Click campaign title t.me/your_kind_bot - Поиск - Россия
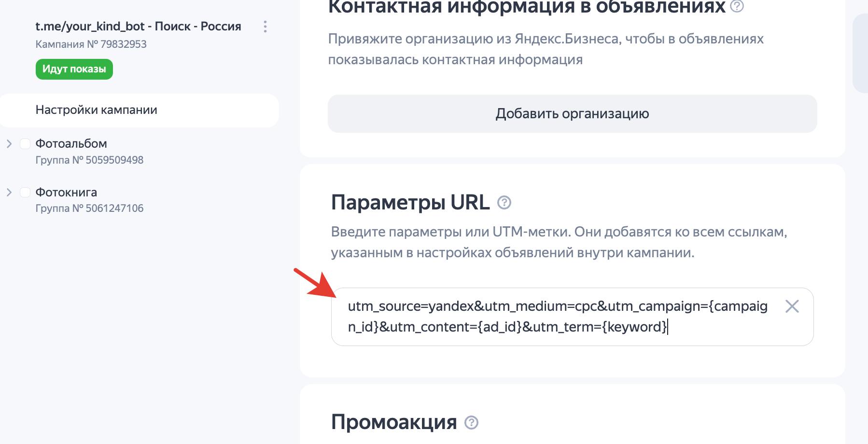Screen dimensions: 868x444 click(138, 27)
